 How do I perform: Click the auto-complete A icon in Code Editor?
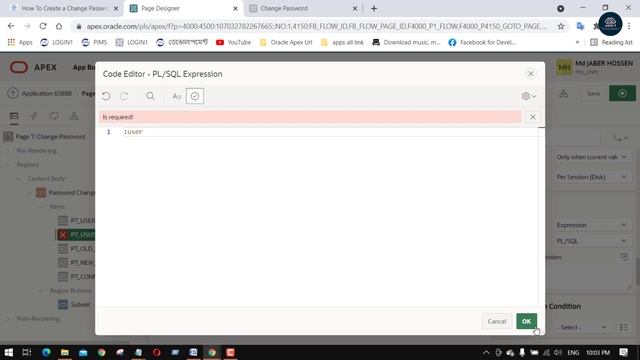177,96
